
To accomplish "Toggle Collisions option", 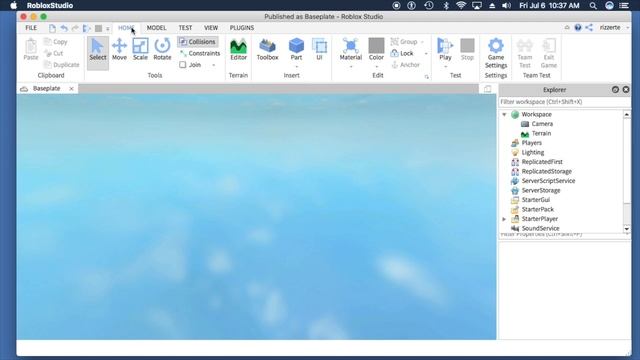I will click(x=198, y=42).
